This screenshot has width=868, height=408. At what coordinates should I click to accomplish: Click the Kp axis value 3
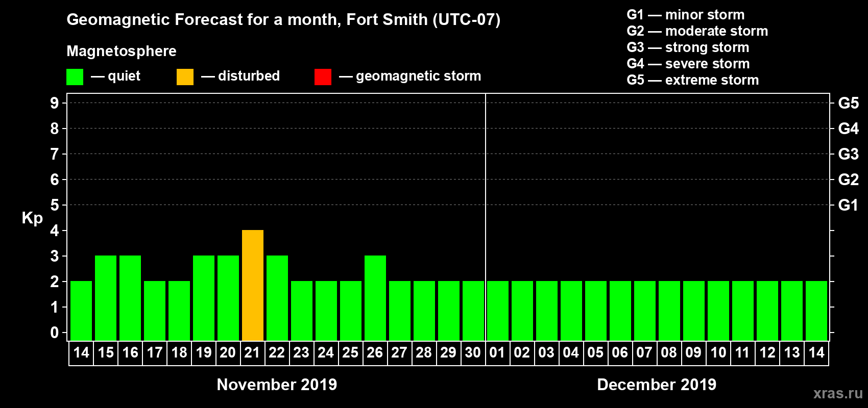point(55,256)
